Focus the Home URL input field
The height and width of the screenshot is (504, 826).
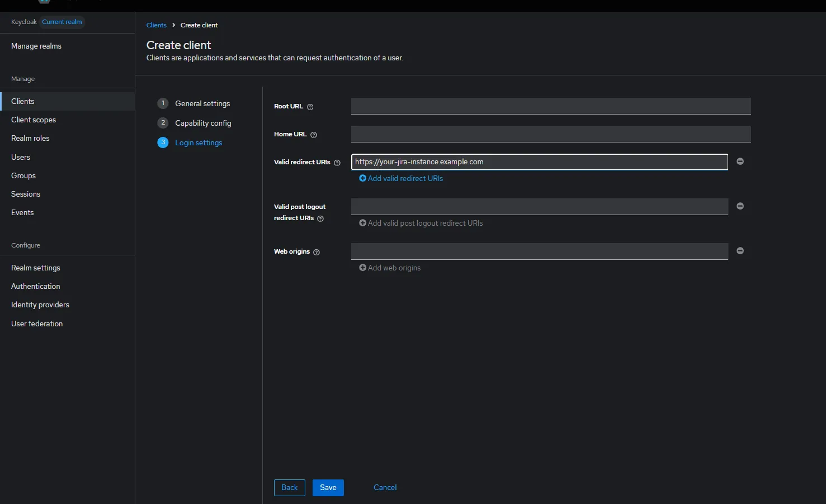pyautogui.click(x=551, y=134)
